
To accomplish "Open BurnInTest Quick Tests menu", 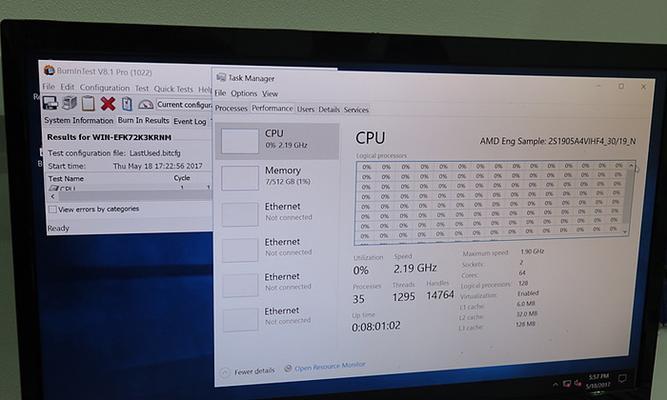I will (173, 89).
